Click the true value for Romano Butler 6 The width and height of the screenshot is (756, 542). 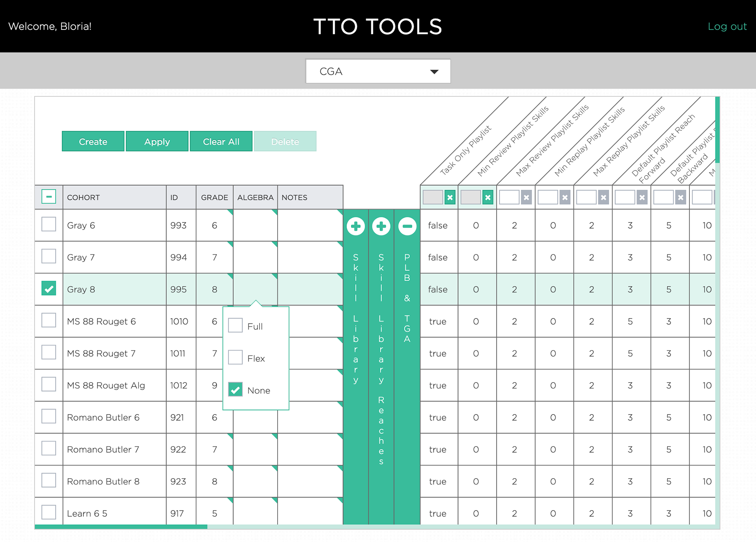point(438,418)
